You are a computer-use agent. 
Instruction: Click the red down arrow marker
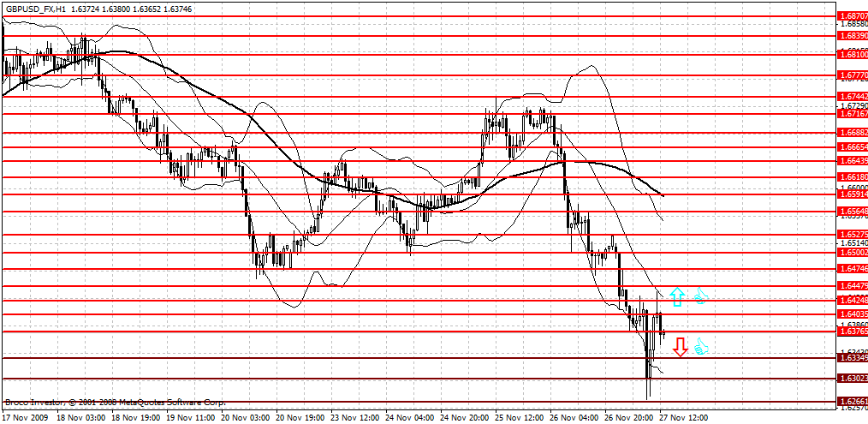pos(680,347)
